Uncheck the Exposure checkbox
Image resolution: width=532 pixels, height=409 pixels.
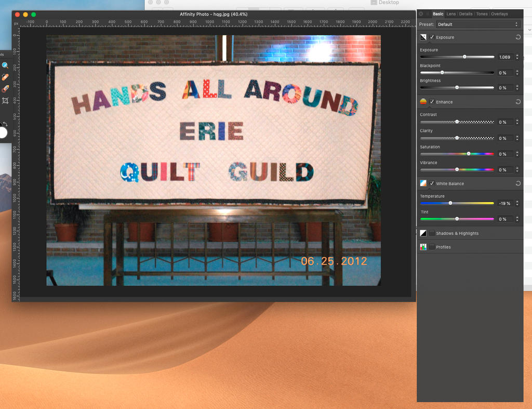[432, 37]
